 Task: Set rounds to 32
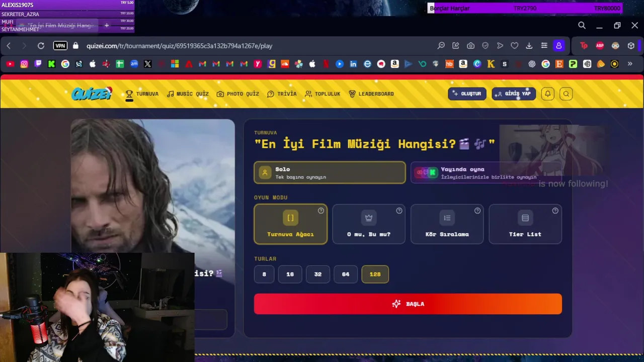(x=317, y=274)
